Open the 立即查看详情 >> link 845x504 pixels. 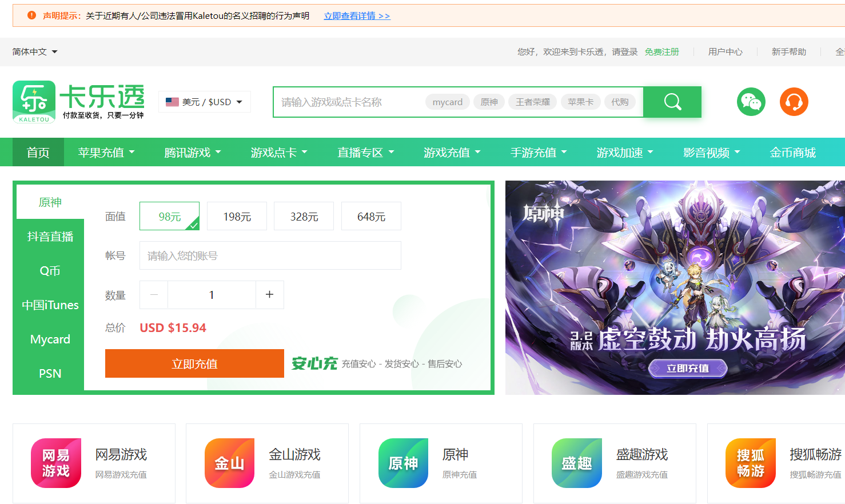(357, 16)
